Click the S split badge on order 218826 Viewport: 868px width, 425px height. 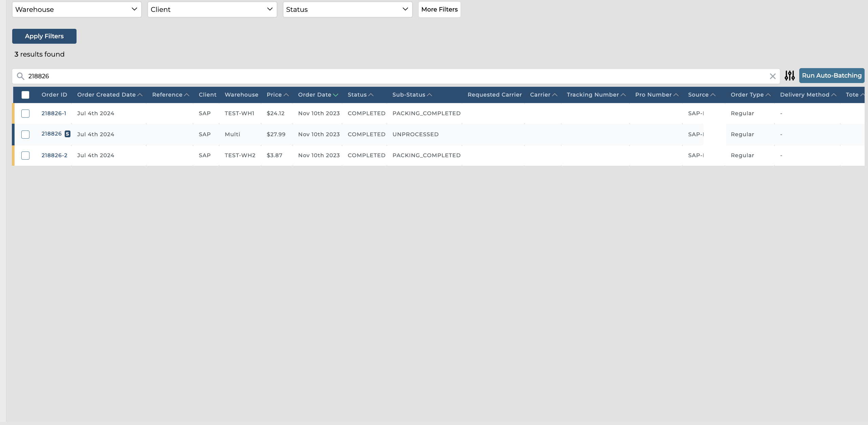68,134
